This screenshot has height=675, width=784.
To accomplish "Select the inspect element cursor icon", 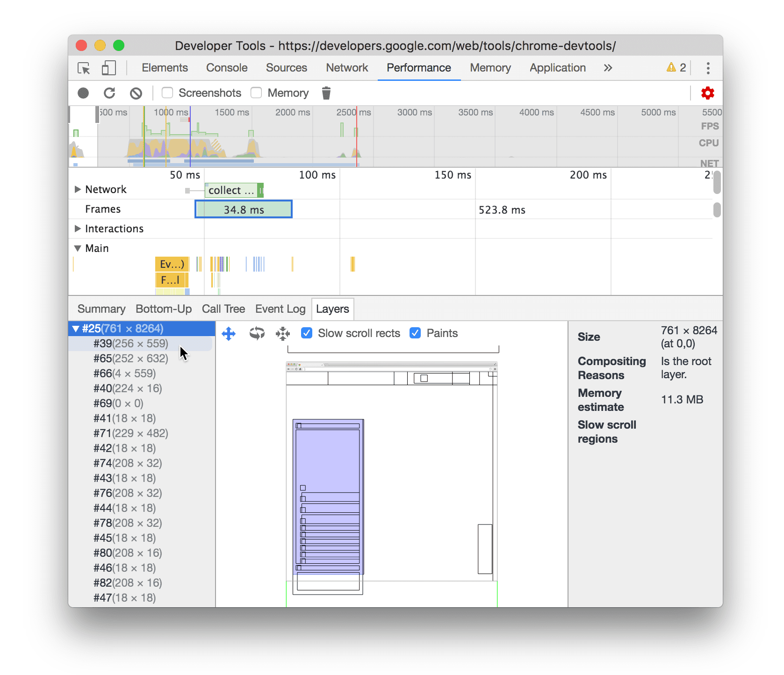I will [x=83, y=68].
